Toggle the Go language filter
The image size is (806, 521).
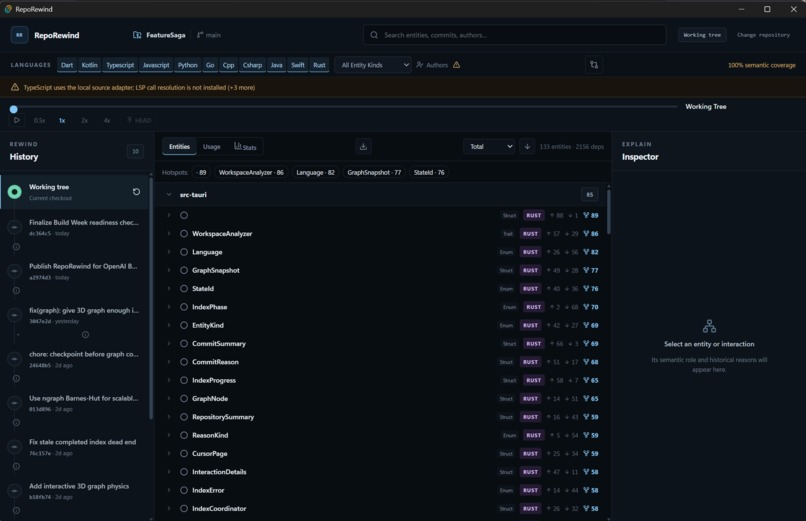(x=210, y=65)
